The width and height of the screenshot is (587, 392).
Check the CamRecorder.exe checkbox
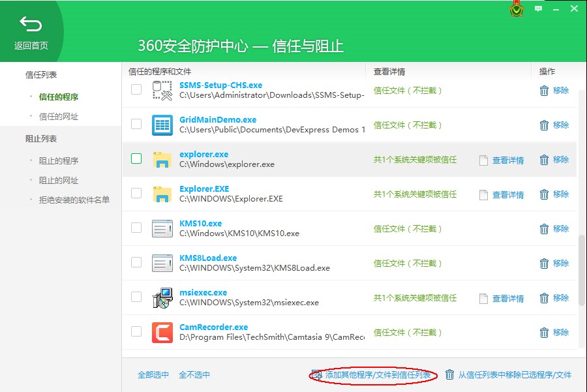[136, 331]
